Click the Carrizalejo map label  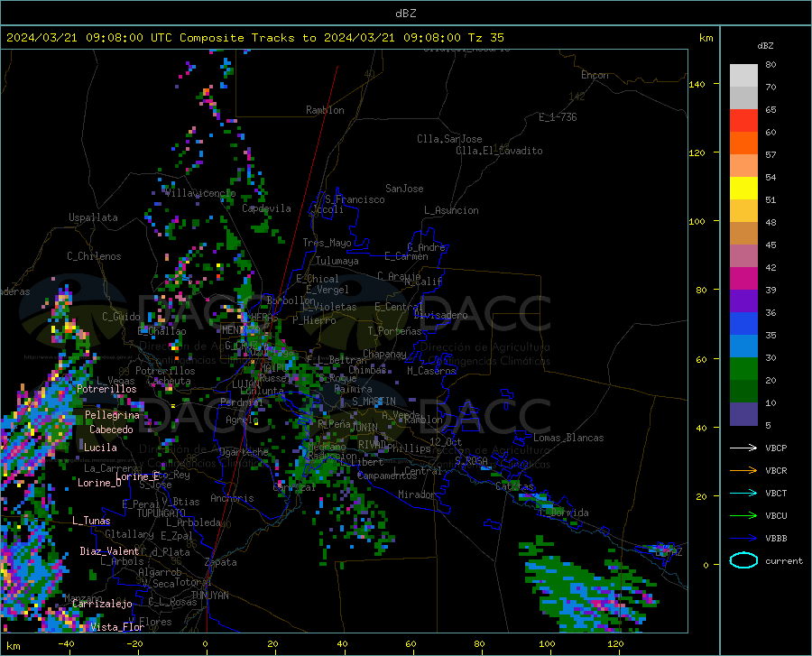[102, 604]
